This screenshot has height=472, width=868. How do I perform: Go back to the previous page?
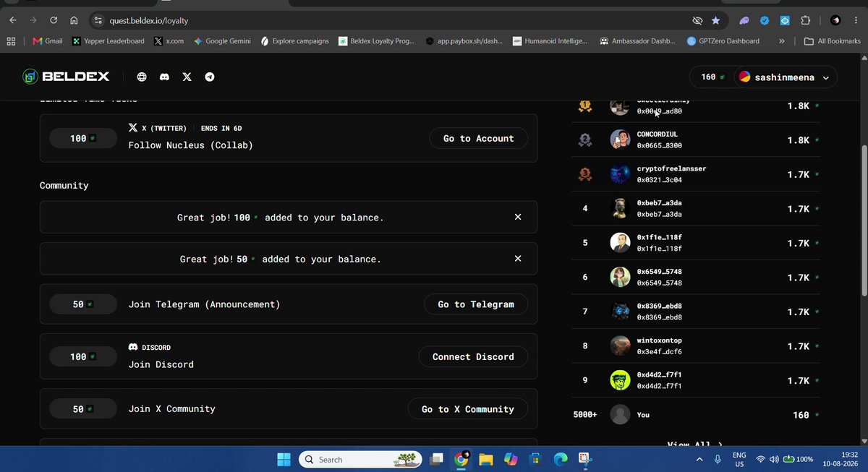point(13,20)
